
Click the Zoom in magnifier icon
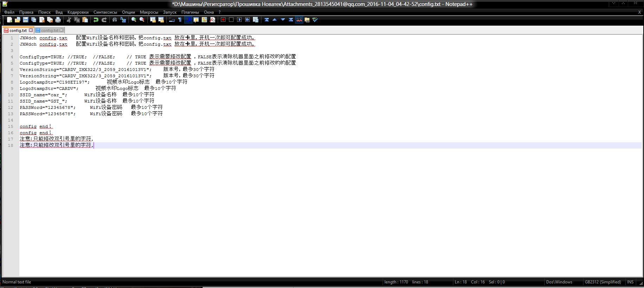tap(134, 20)
